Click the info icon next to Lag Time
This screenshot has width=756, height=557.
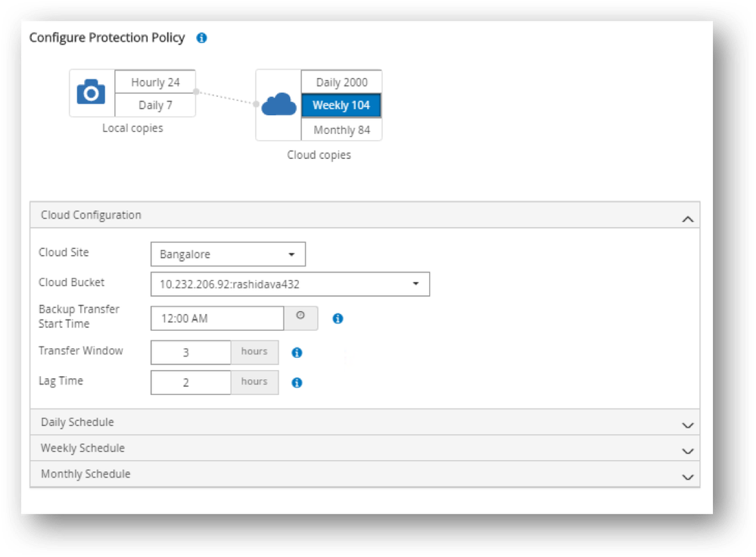click(297, 382)
